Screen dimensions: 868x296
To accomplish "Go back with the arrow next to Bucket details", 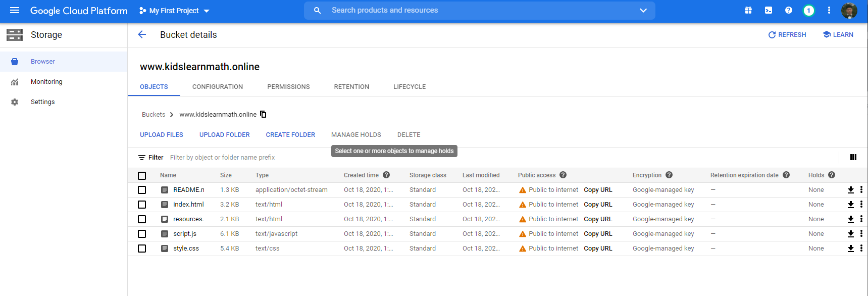I will 142,34.
